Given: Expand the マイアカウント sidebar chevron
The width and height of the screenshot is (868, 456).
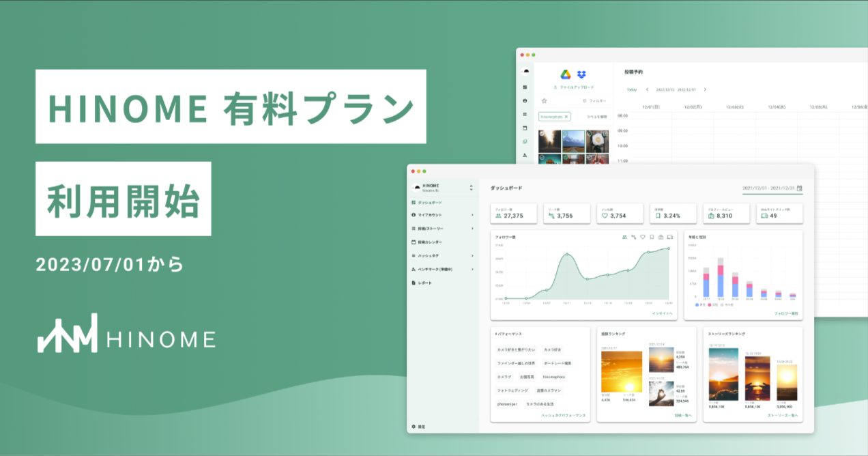Looking at the screenshot, I should 472,215.
